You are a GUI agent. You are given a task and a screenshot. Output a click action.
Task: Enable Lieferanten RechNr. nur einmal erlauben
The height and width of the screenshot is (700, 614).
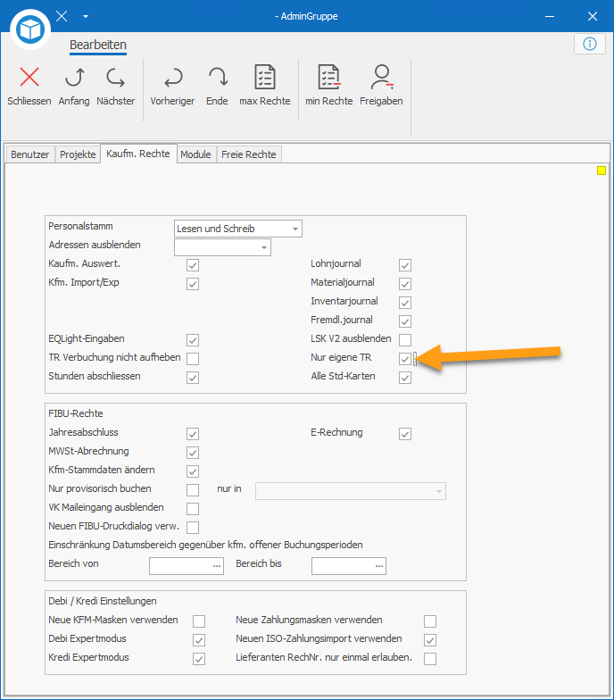(x=430, y=659)
